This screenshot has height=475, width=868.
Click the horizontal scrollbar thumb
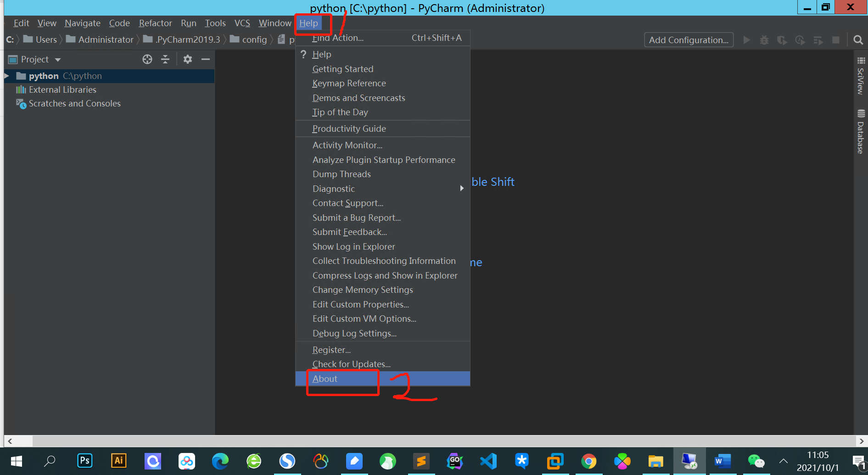coord(18,441)
